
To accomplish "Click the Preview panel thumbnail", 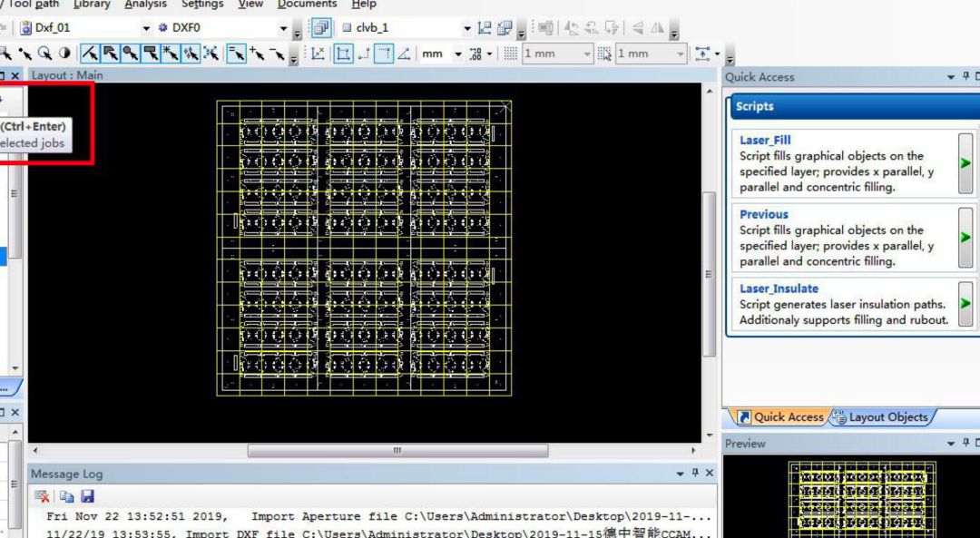I will [863, 499].
